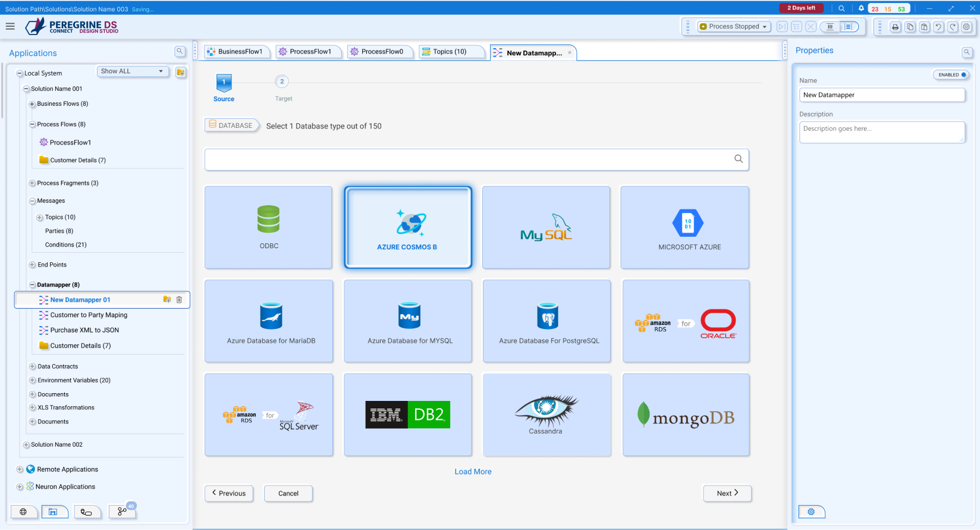Click the Previous button

229,493
